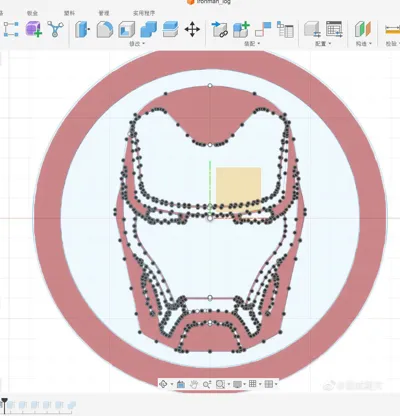The width and height of the screenshot is (400, 416).
Task: Select the last timeline feature icon
Action: click(x=72, y=405)
